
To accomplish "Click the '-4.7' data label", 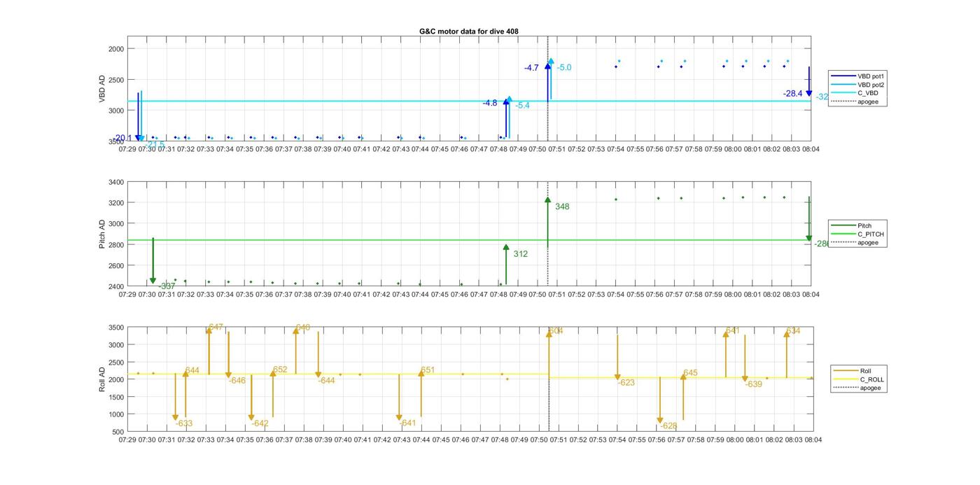I will (531, 68).
